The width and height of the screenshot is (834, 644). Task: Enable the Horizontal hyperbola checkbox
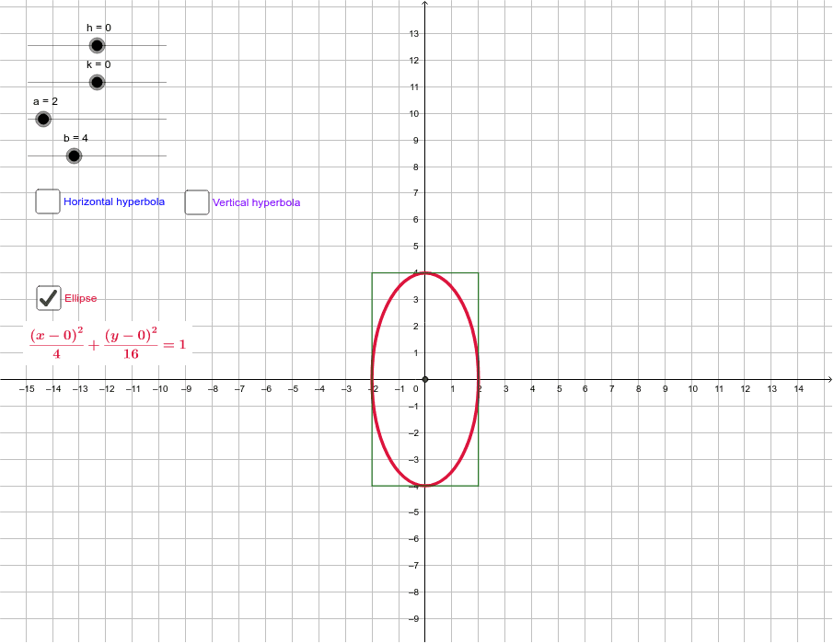pyautogui.click(x=48, y=201)
